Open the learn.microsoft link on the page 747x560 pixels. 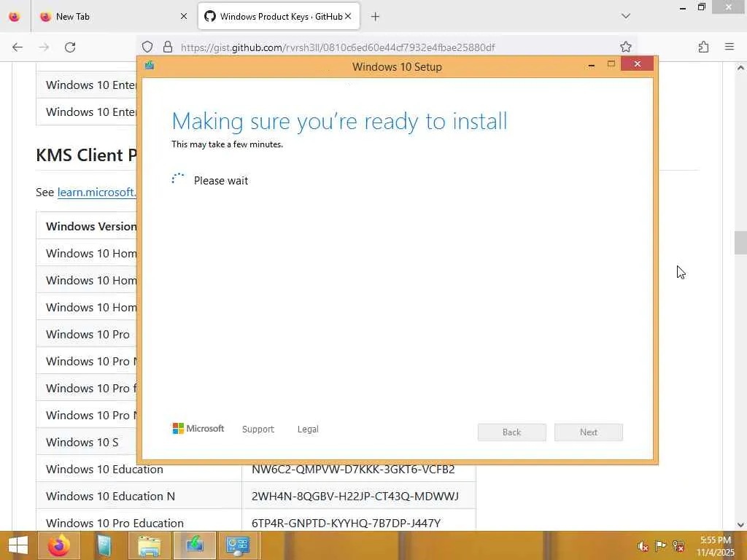(x=97, y=192)
